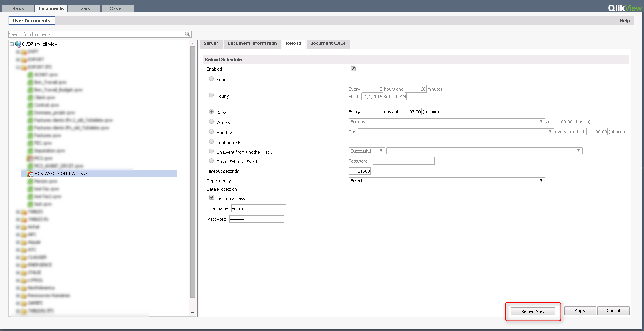Click the tree scrollbar down arrow
644x331 pixels.
pyautogui.click(x=193, y=313)
